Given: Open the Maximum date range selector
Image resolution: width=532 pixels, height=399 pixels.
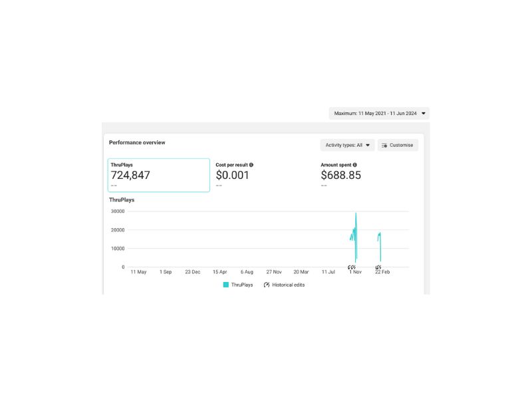Looking at the screenshot, I should pos(379,113).
